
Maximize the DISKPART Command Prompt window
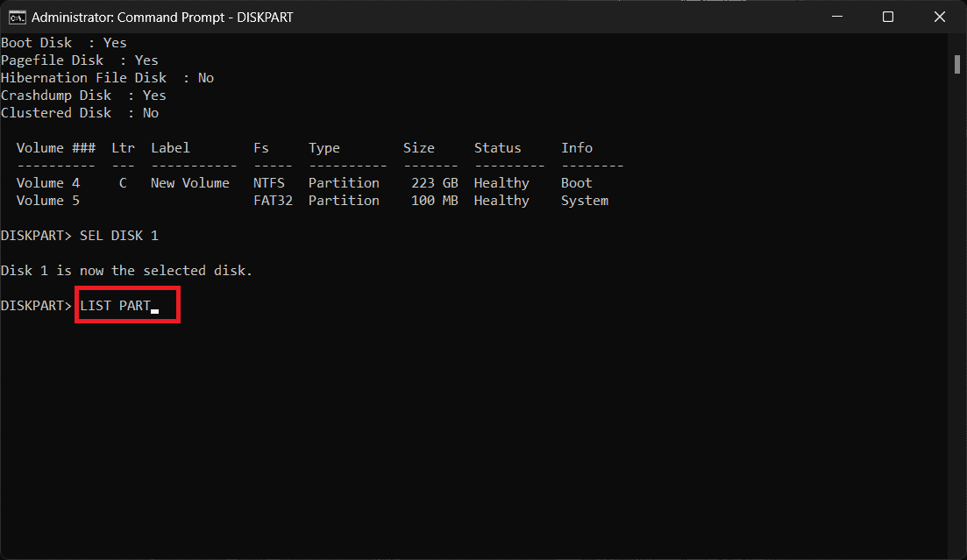click(x=887, y=17)
